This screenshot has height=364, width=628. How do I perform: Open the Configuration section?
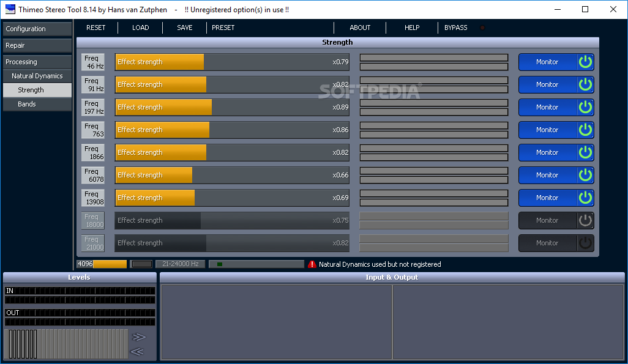point(37,29)
